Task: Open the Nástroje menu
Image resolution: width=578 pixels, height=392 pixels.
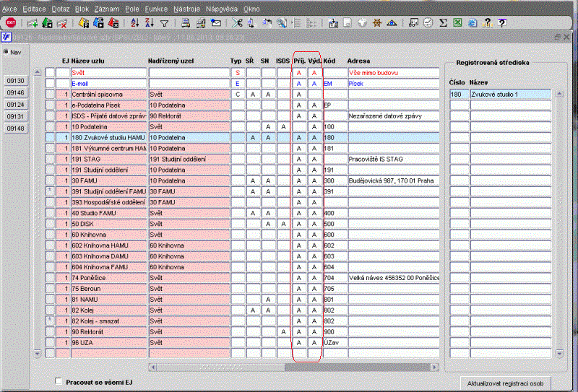Action: point(186,9)
